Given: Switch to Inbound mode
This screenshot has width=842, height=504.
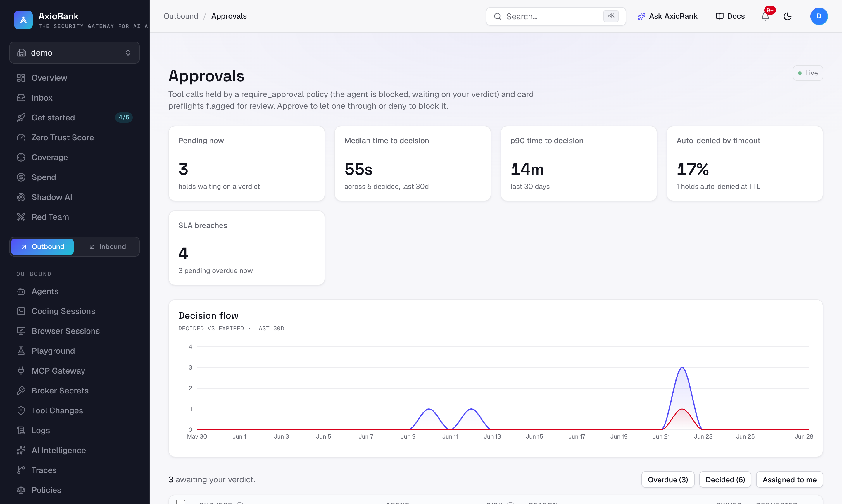Looking at the screenshot, I should pos(107,246).
